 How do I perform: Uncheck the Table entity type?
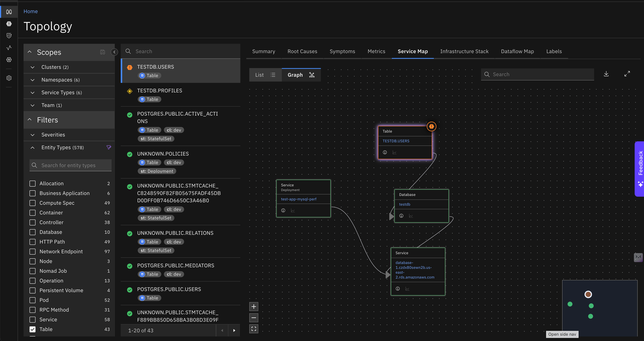[33, 329]
